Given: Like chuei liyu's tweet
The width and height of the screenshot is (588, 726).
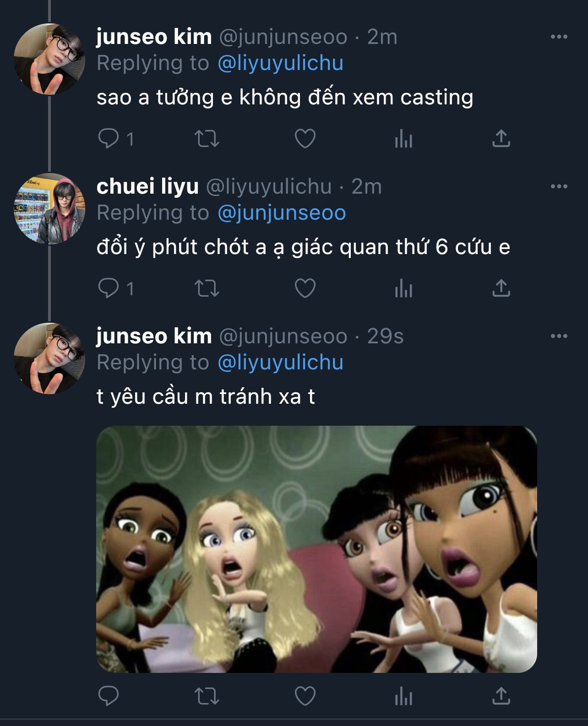Looking at the screenshot, I should (305, 288).
